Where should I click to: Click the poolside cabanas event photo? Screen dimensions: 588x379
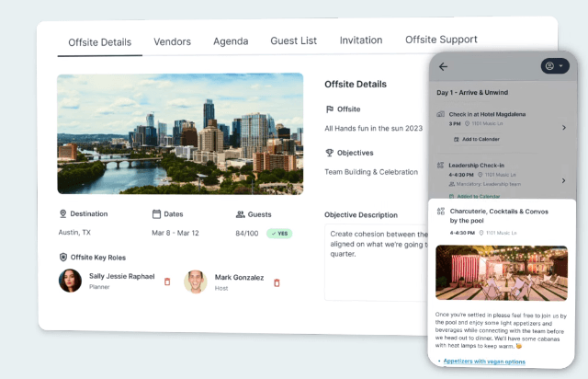tap(502, 272)
